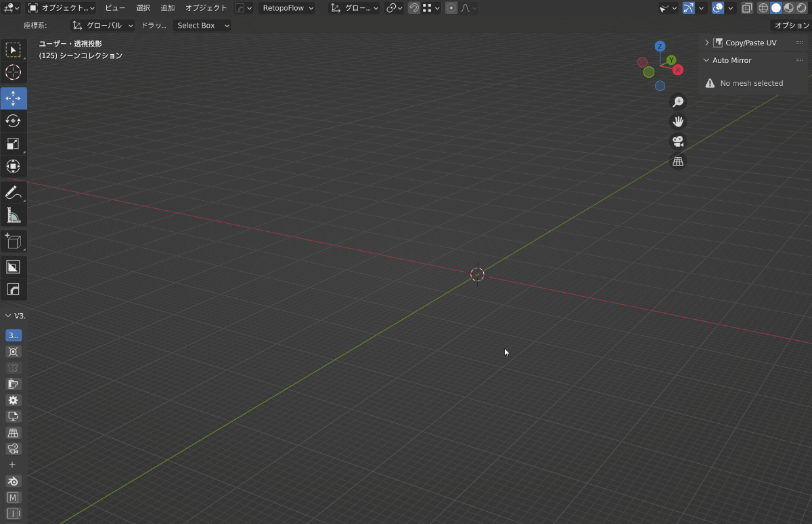Click the Copy/Paste UV panel icon
The image size is (812, 524).
pos(718,43)
